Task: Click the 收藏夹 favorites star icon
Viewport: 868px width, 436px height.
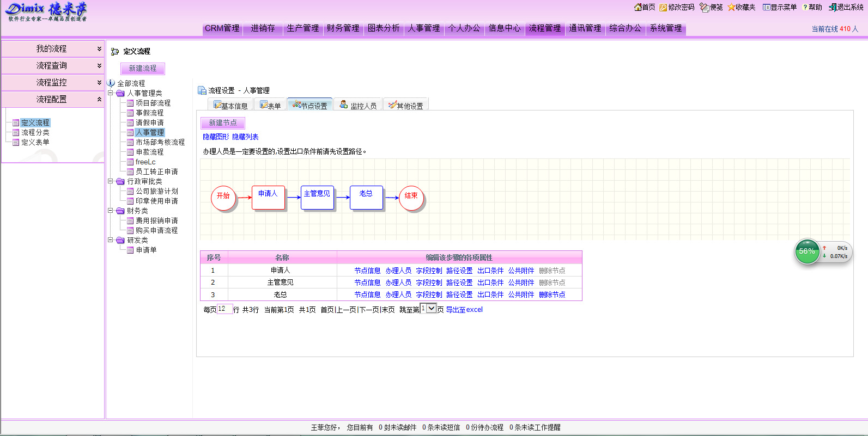Action: click(731, 7)
